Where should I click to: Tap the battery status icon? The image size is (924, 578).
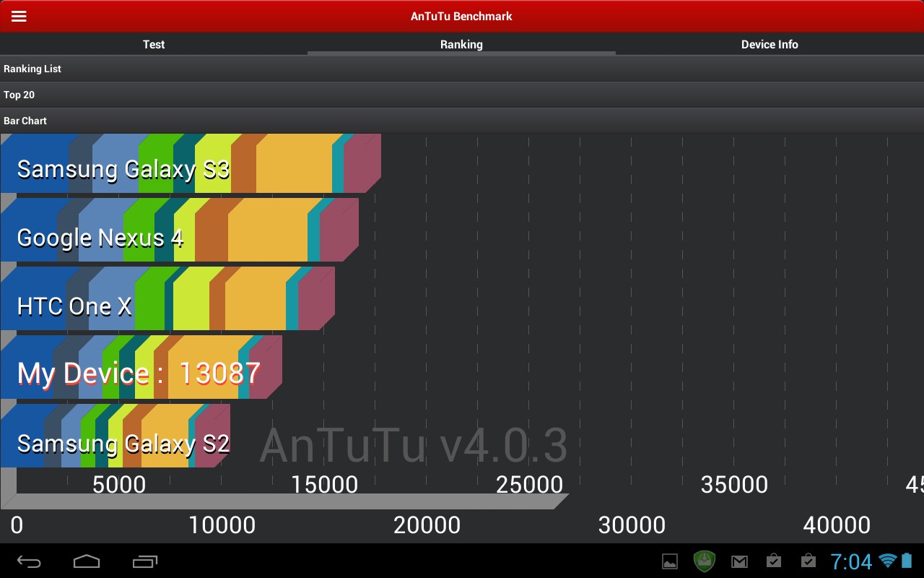coord(907,561)
